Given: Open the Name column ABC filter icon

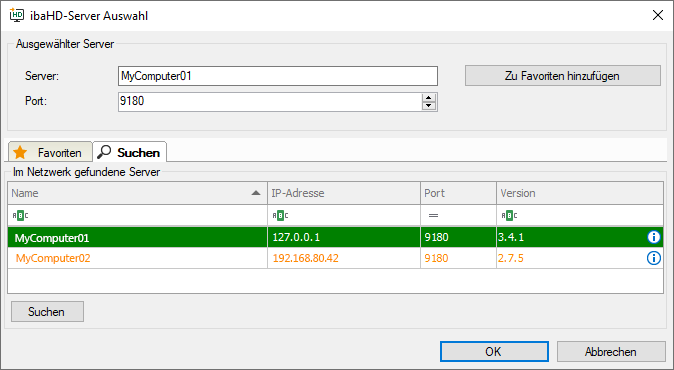Looking at the screenshot, I should (20, 215).
